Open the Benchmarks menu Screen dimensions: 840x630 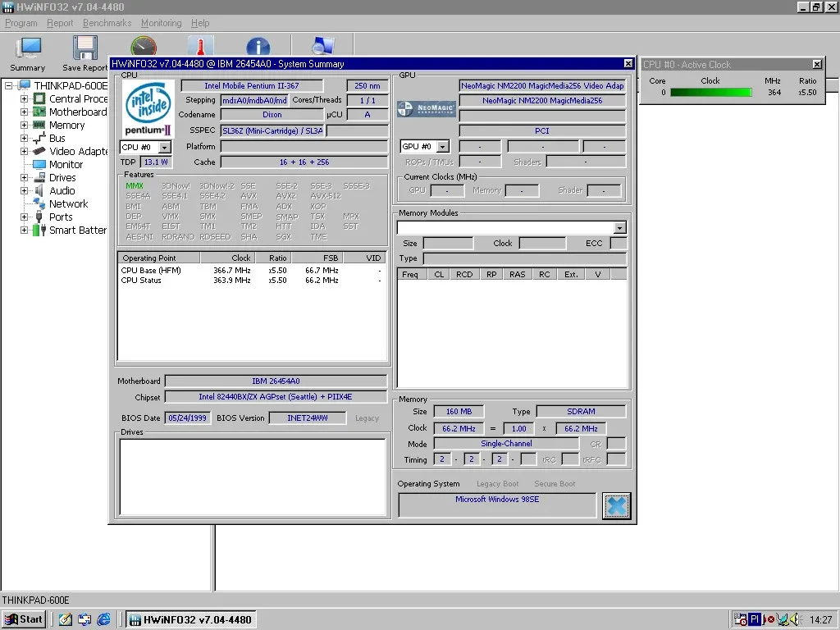[x=107, y=23]
